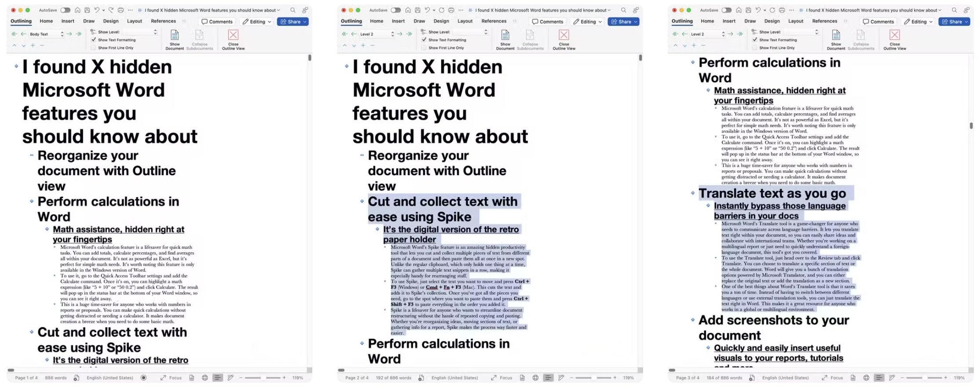Click the Share button in middle window

coord(623,22)
